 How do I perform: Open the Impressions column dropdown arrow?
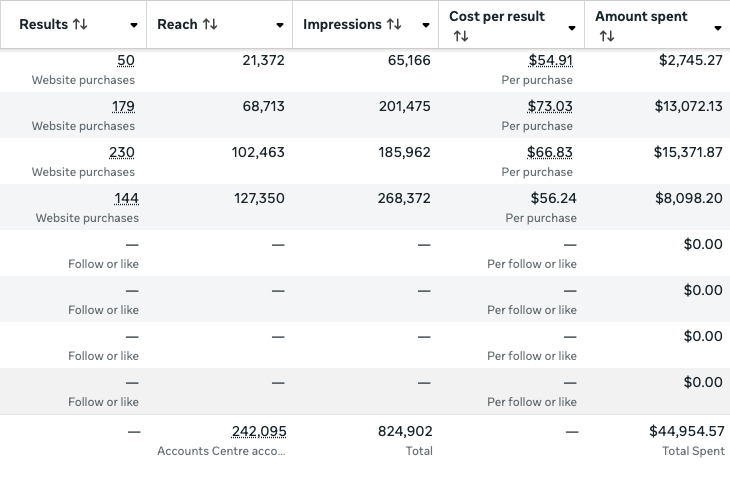[426, 25]
